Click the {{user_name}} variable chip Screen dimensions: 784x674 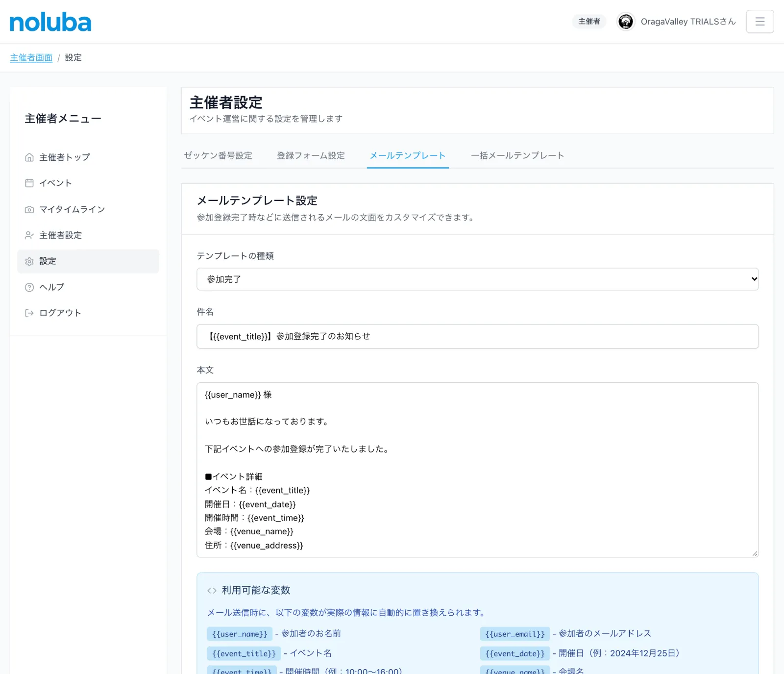(240, 634)
